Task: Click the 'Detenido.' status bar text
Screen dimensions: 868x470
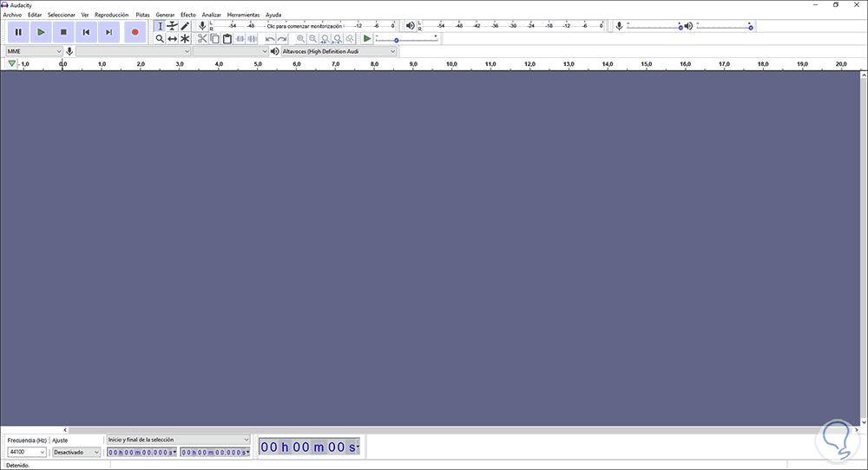Action: [x=17, y=466]
